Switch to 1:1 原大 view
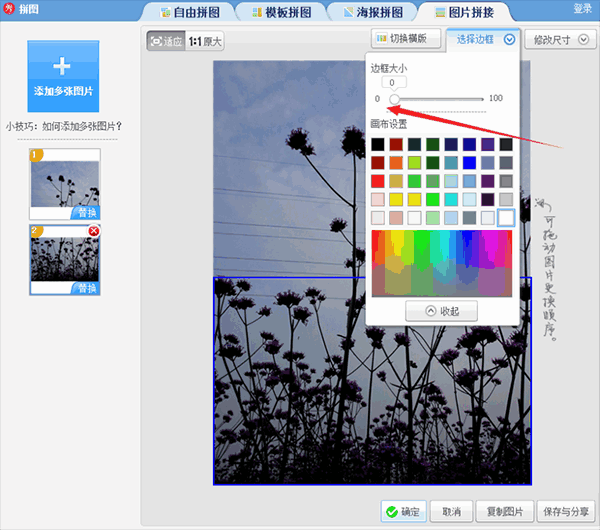Viewport: 600px width, 530px height. click(205, 41)
